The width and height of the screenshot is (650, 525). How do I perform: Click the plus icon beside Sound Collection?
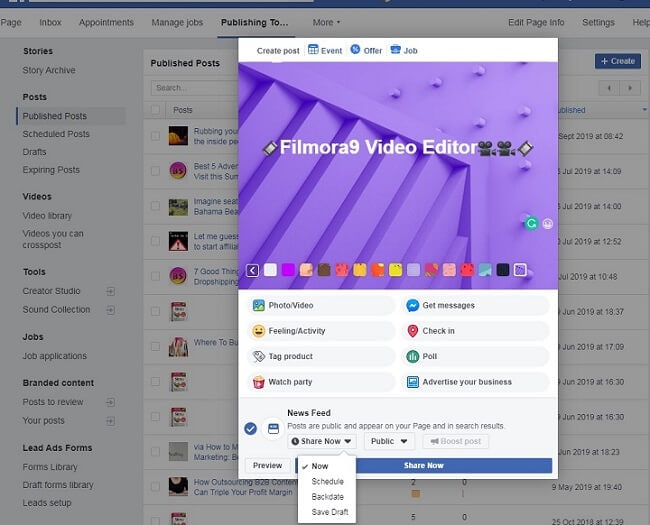tap(110, 310)
